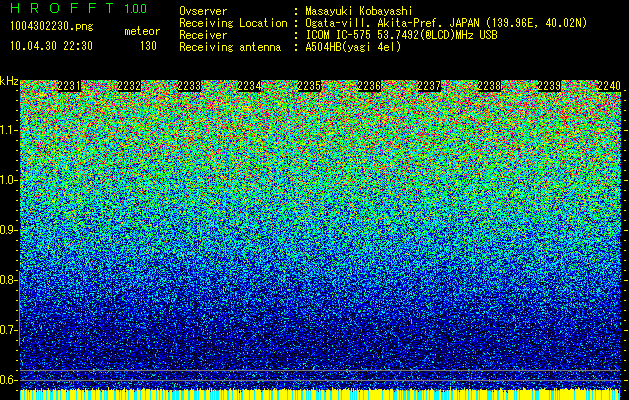This screenshot has width=629, height=400.
Task: Click the 2238 time marker
Action: pos(489,86)
